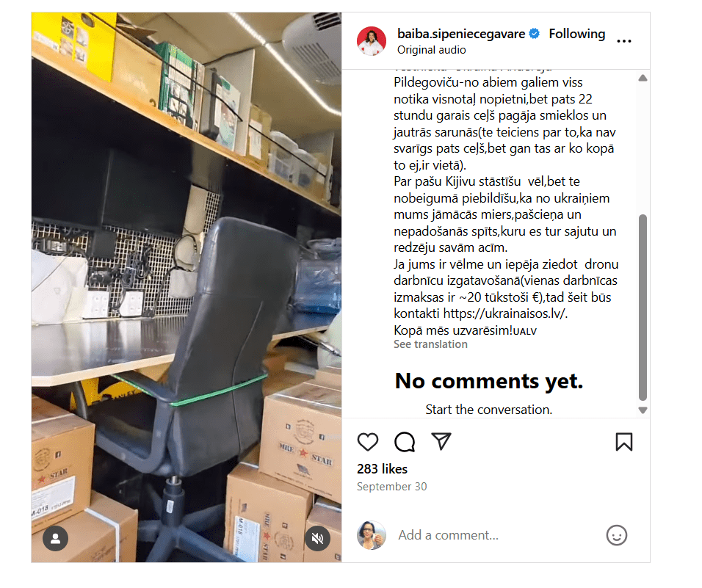Toggle Following status for this account
Screen dimensions: 702x588
coord(576,34)
